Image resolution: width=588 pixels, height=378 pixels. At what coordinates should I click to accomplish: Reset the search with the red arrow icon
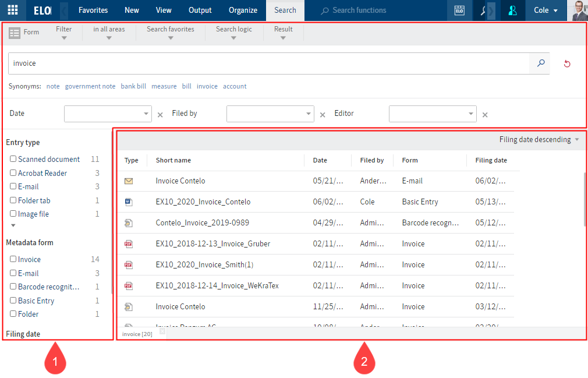click(x=567, y=63)
